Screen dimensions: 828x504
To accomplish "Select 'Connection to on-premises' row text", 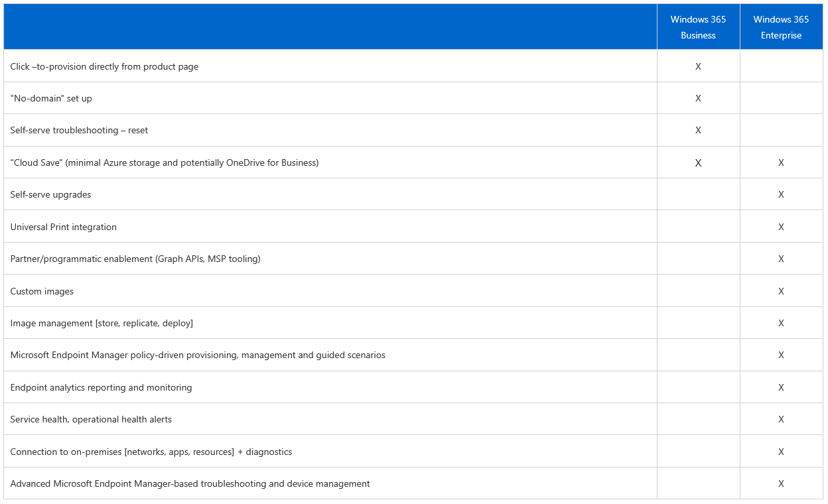I will 151,452.
